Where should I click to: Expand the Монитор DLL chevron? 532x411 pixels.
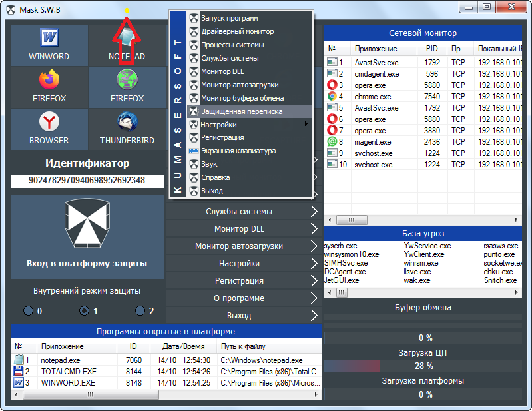[314, 228]
